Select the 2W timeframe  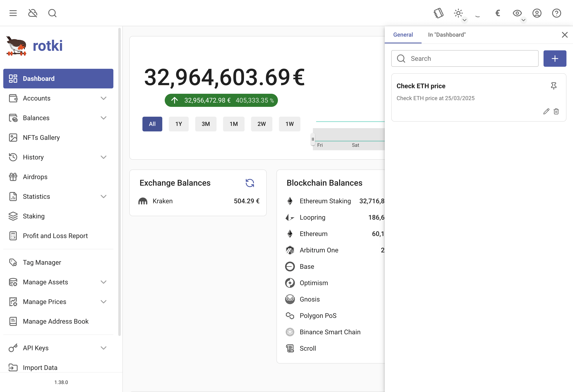tap(262, 124)
